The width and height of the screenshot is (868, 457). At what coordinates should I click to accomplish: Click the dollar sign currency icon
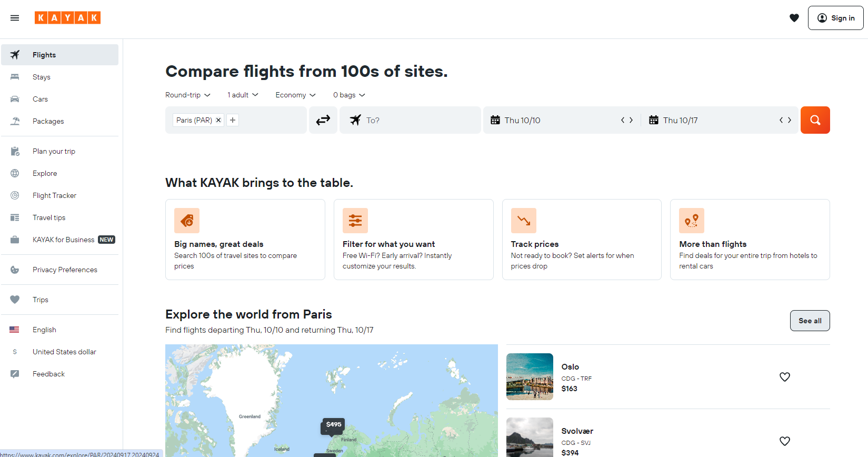point(15,352)
